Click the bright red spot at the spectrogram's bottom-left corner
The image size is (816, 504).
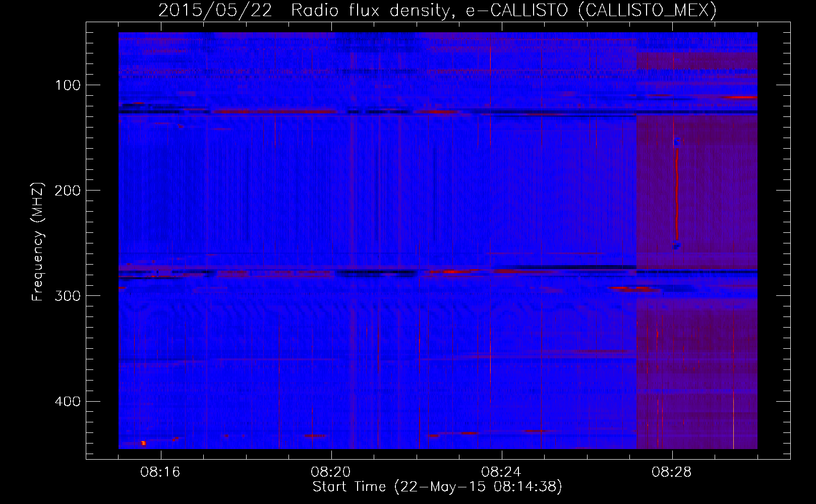(143, 443)
